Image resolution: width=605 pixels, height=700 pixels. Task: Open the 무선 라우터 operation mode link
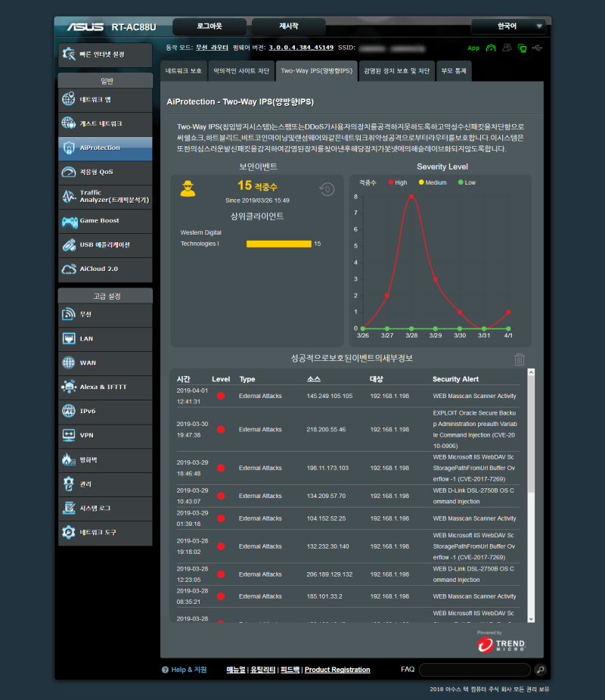[x=212, y=48]
